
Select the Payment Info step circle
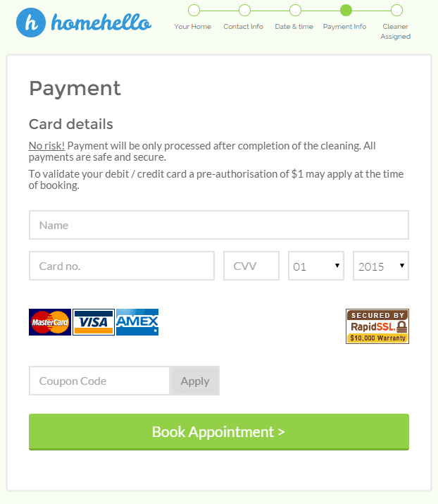tap(345, 10)
